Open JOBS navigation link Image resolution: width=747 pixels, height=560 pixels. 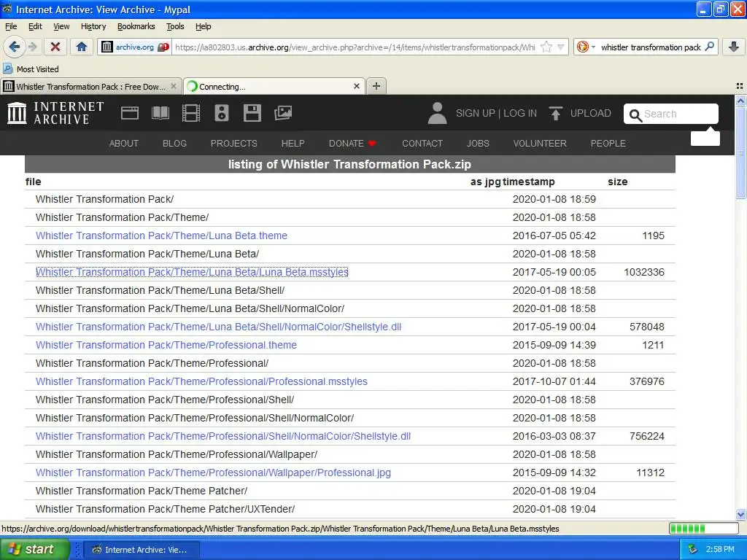tap(478, 144)
